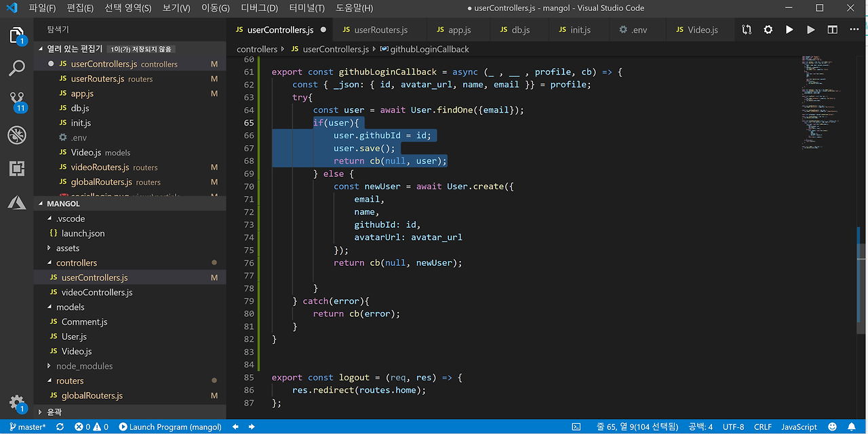The image size is (868, 434).
Task: Open the terminal icon in the status bar
Action: tap(576, 427)
